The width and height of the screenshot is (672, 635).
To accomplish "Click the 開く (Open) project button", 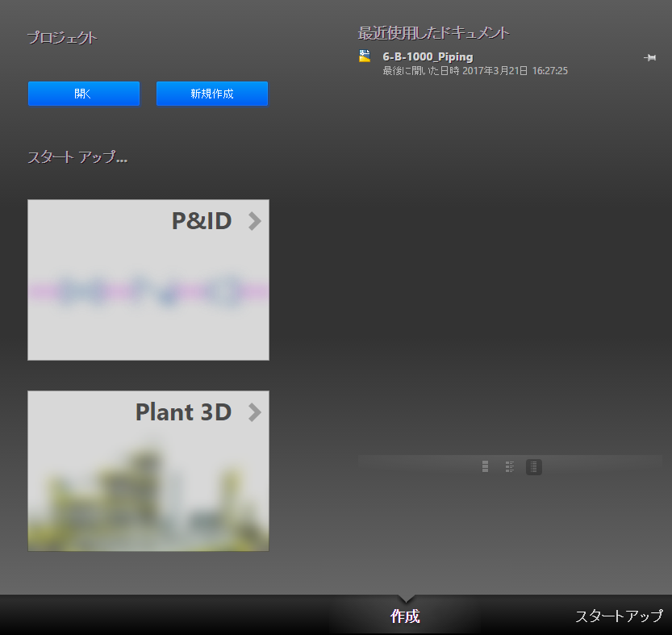I will point(84,94).
